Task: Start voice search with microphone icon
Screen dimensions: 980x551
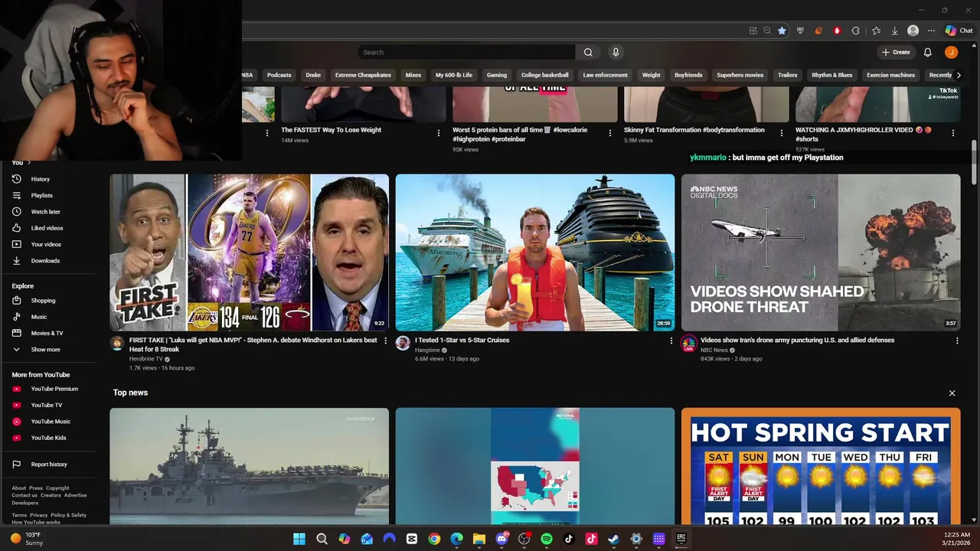Action: coord(616,52)
